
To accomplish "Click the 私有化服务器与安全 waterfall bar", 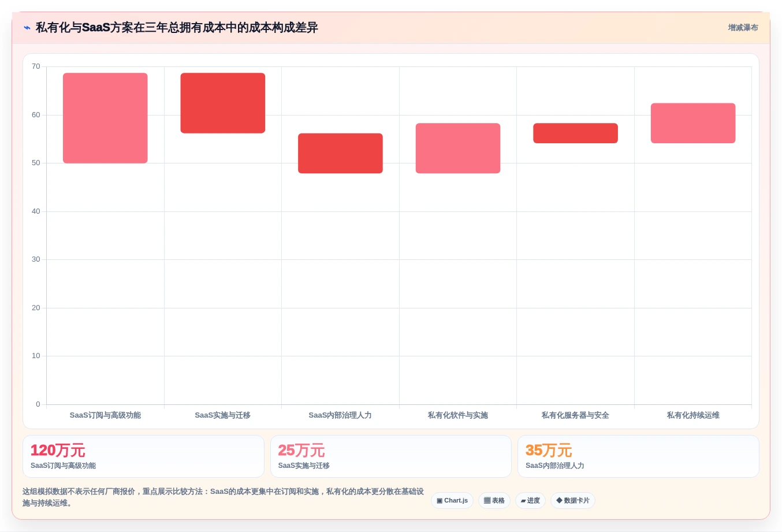I will [x=575, y=133].
